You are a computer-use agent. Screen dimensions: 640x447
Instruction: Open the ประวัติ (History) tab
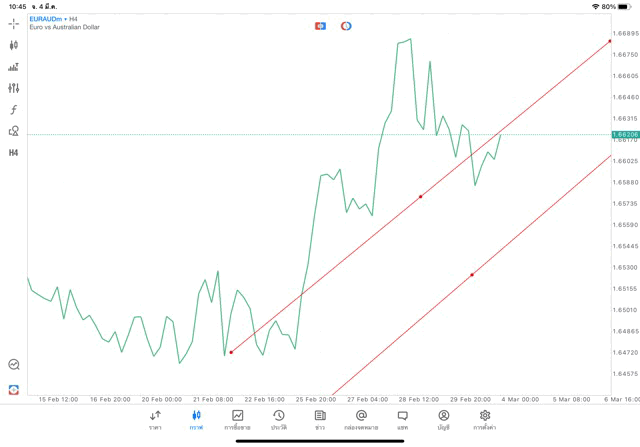278,419
